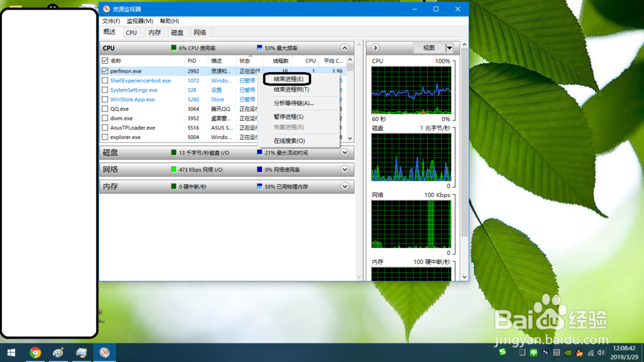Sort by the 平均 C... column header
This screenshot has height=362, width=644.
(x=332, y=61)
